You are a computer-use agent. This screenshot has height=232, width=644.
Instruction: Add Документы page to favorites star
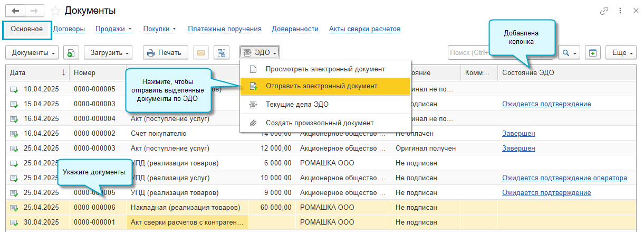point(55,11)
